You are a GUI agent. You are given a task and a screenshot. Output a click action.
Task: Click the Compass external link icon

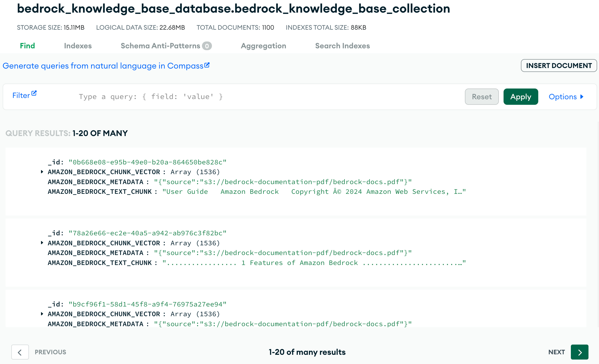coord(207,65)
